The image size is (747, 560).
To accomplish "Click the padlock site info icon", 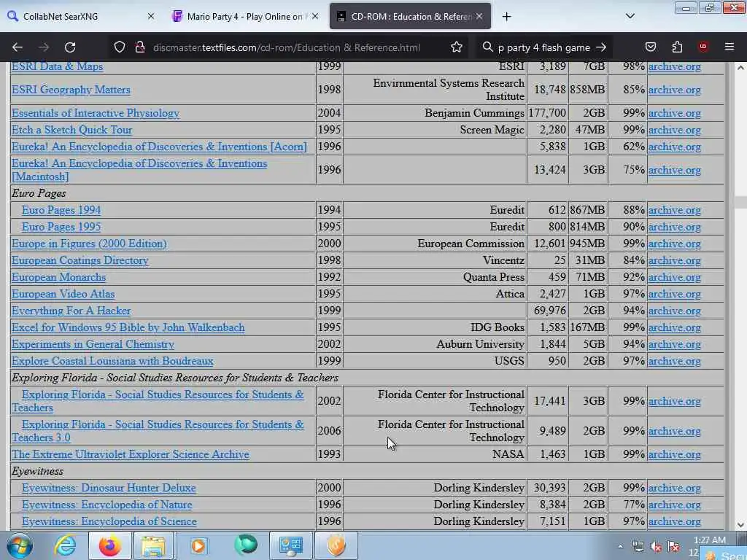I will coord(139,47).
